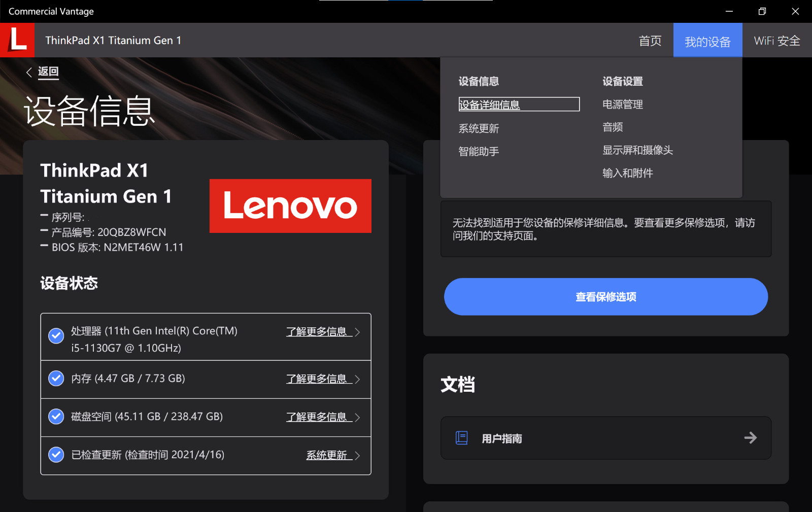Screen dimensions: 812x512
Task: Click the processor status check icon
Action: click(x=56, y=335)
